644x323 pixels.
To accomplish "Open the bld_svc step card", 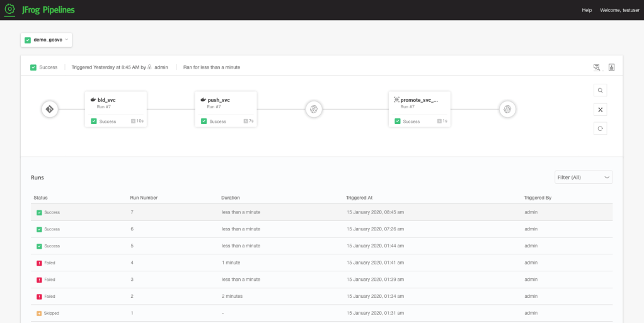I will point(116,104).
